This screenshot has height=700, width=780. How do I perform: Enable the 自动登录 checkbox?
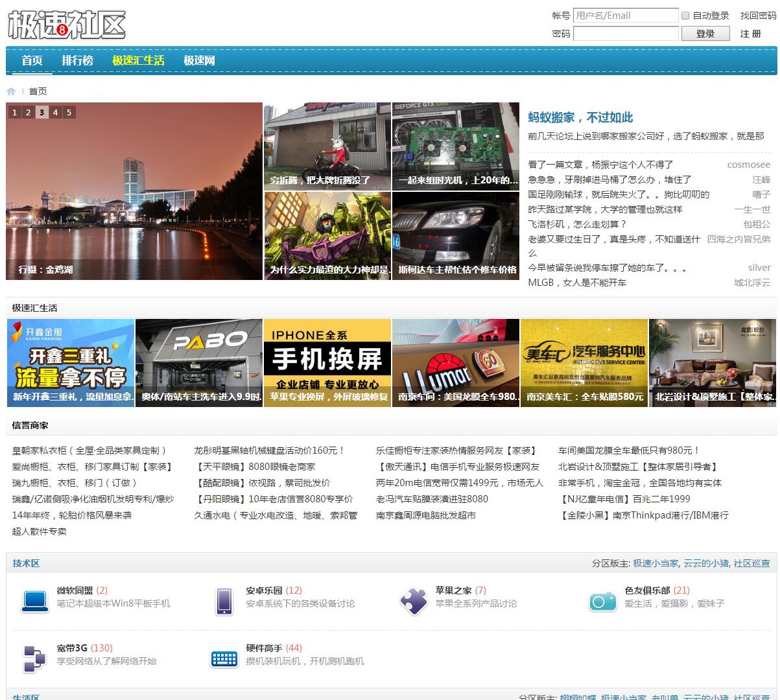[x=685, y=16]
